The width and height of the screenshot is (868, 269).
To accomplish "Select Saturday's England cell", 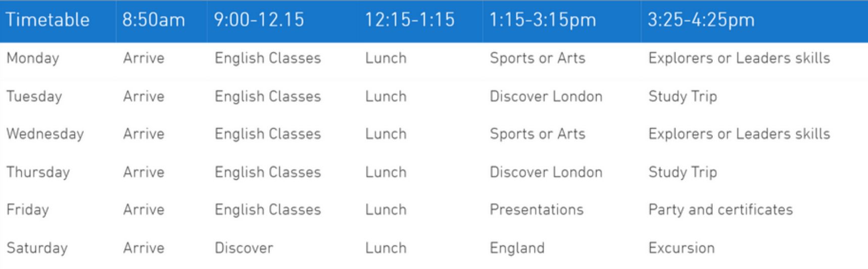I will (x=517, y=248).
